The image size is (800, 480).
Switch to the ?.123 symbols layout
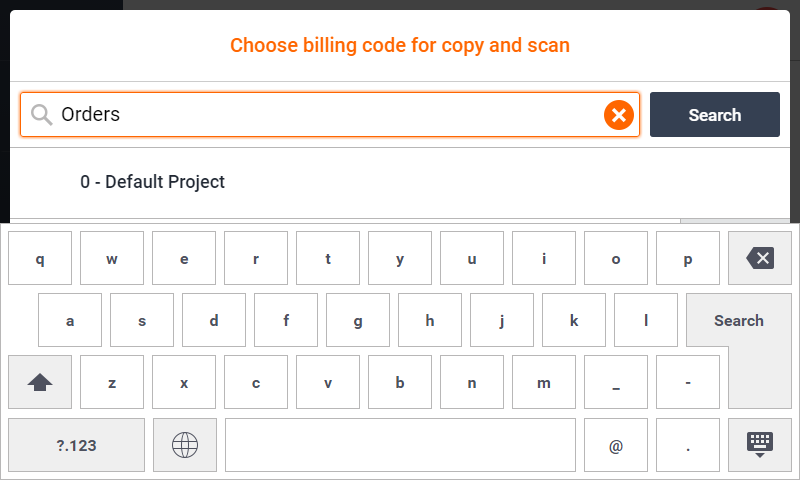tap(76, 445)
